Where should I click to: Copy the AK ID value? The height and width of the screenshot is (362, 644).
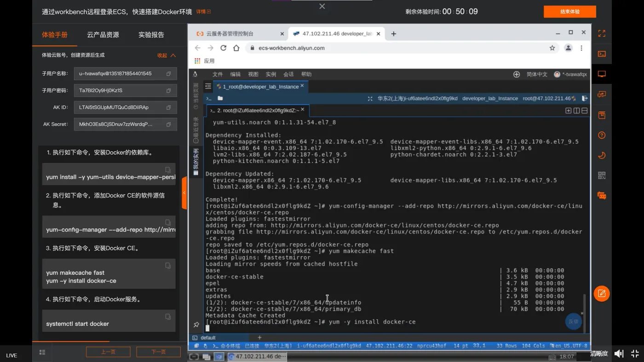coord(169,107)
